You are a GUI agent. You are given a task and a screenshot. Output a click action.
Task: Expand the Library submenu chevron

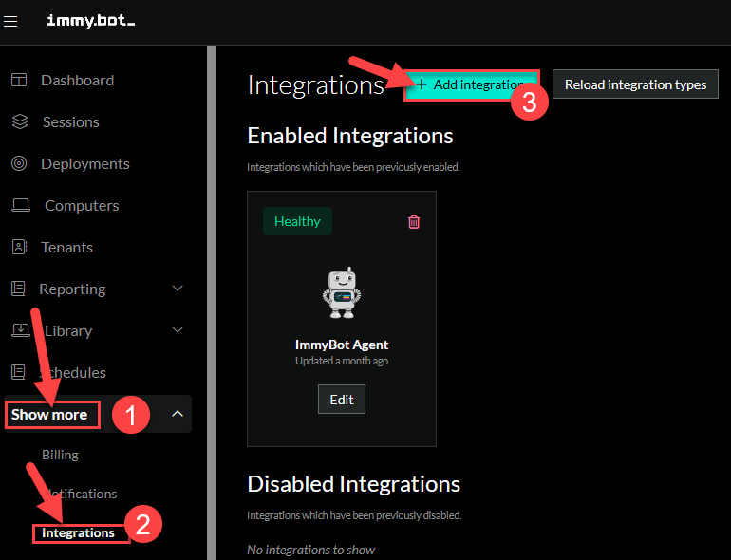pos(177,330)
